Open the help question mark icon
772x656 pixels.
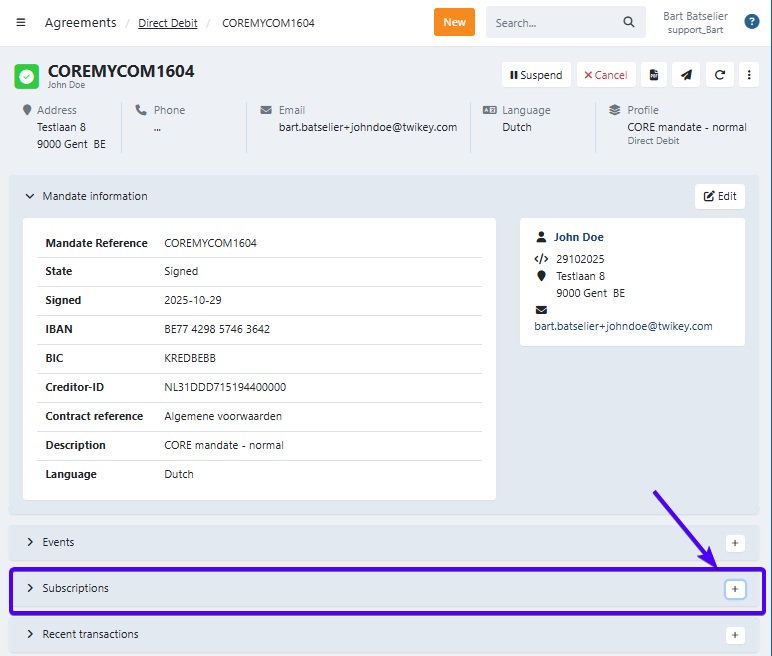(x=751, y=22)
